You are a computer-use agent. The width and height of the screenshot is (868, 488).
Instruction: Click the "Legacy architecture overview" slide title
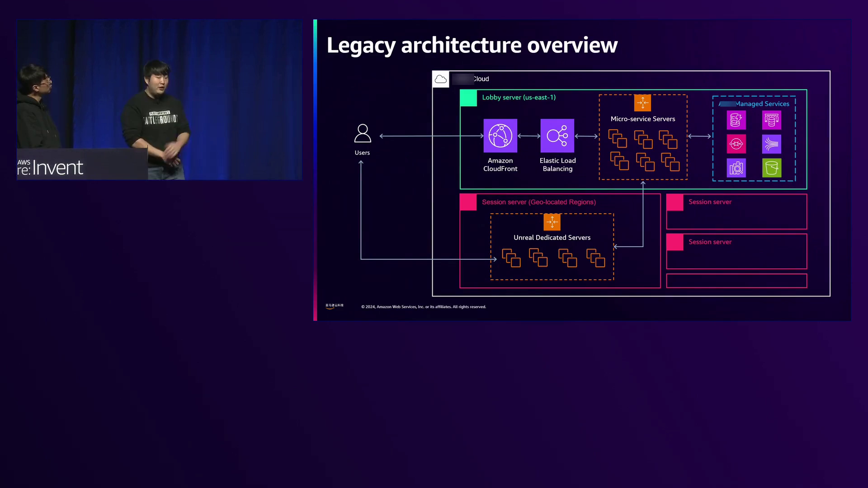(x=472, y=45)
